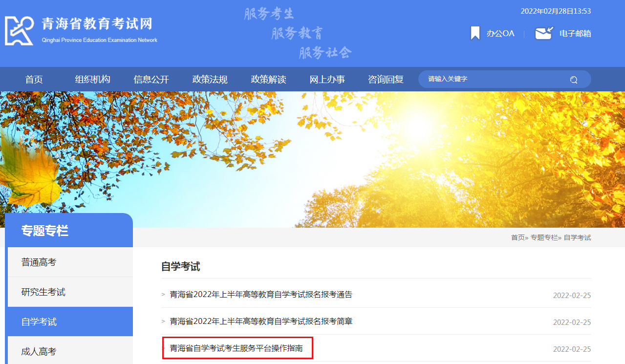625x364 pixels.
Task: Click the 电子邮箱 mail icon
Action: [544, 33]
